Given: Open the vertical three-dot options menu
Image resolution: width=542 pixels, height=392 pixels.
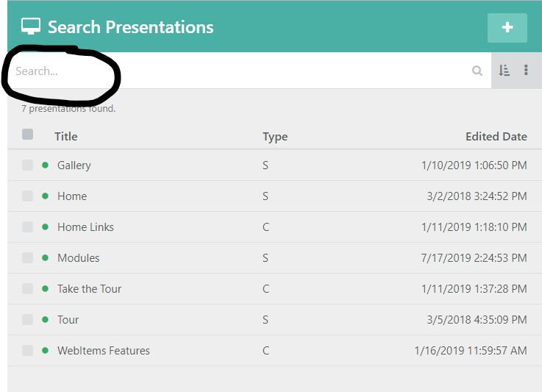Looking at the screenshot, I should click(526, 71).
